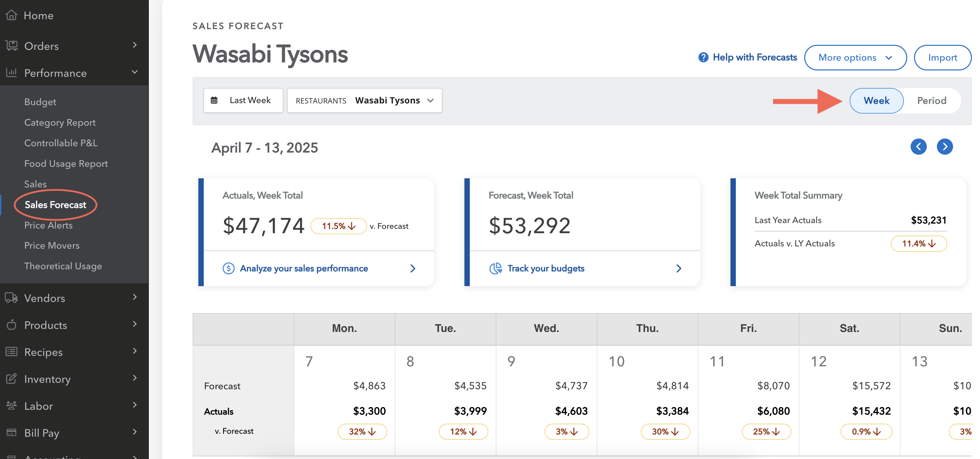Click the Performance bar chart icon
The image size is (980, 459).
(x=11, y=72)
